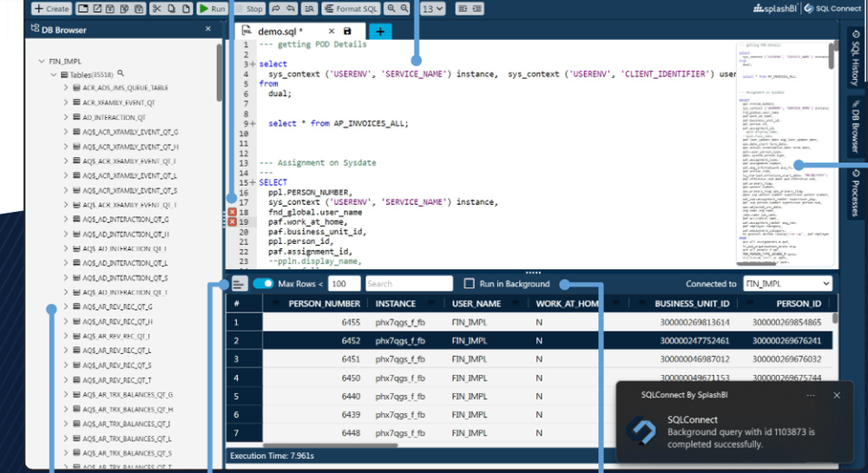Fold the select block at line 3

[253, 64]
